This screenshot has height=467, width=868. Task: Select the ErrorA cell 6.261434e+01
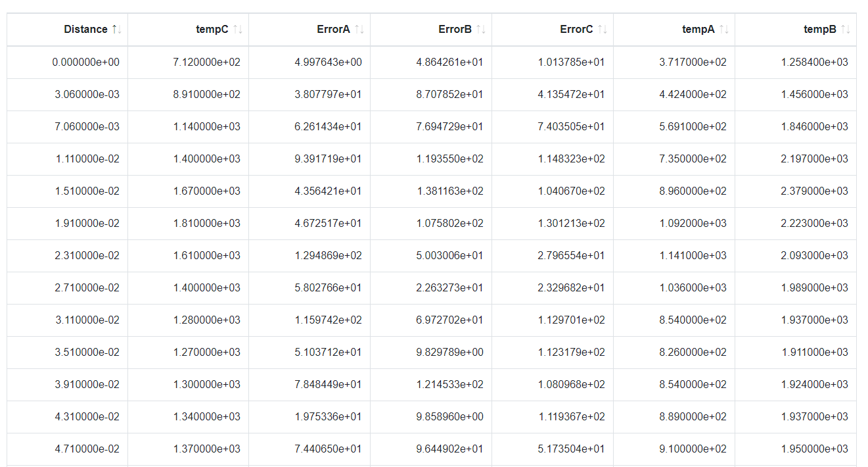[309, 127]
